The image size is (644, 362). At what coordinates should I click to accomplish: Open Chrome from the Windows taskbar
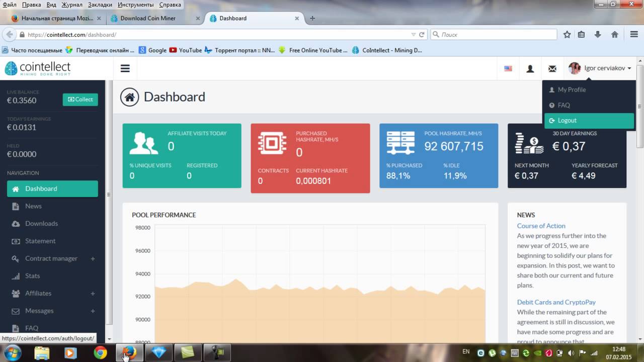[101, 353]
